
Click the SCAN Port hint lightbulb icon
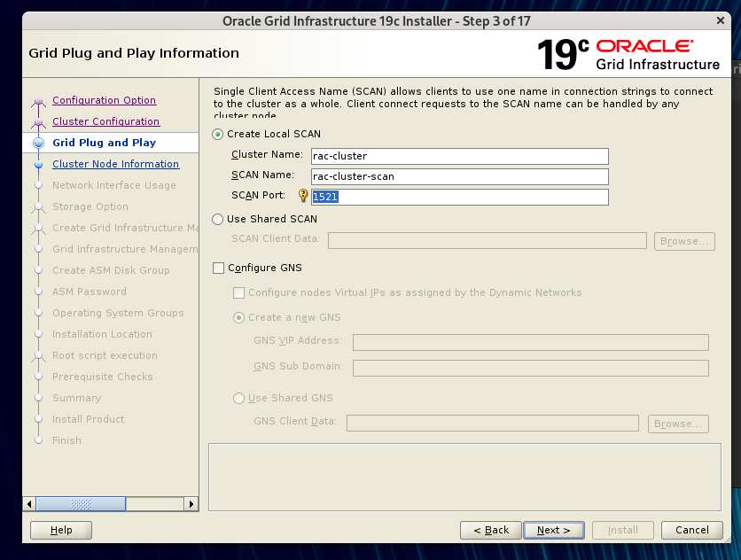[303, 196]
